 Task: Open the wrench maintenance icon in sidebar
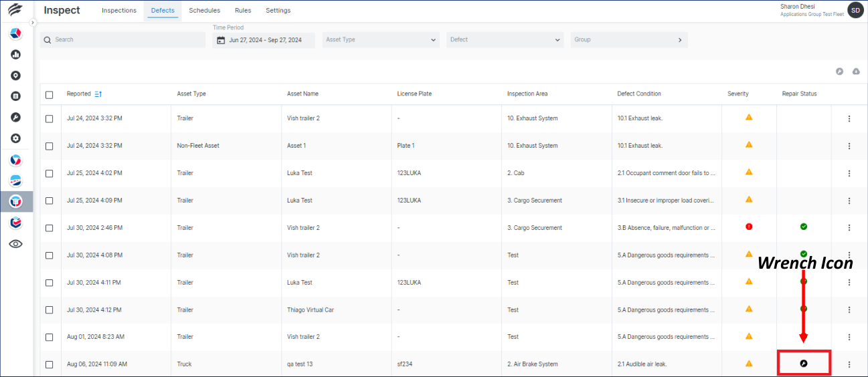[x=15, y=117]
